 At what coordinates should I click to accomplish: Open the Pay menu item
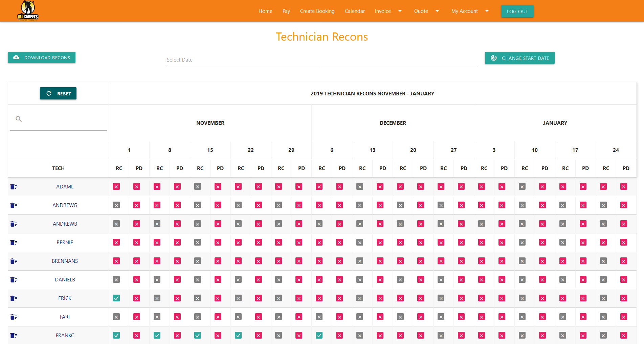tap(286, 11)
